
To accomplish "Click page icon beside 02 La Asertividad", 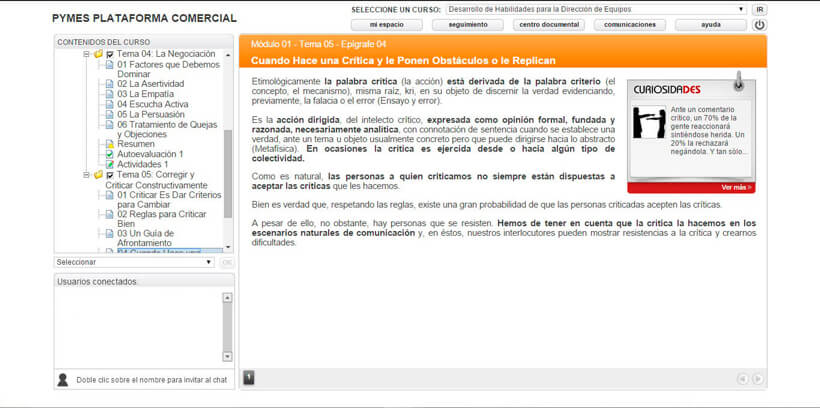I will pos(109,84).
